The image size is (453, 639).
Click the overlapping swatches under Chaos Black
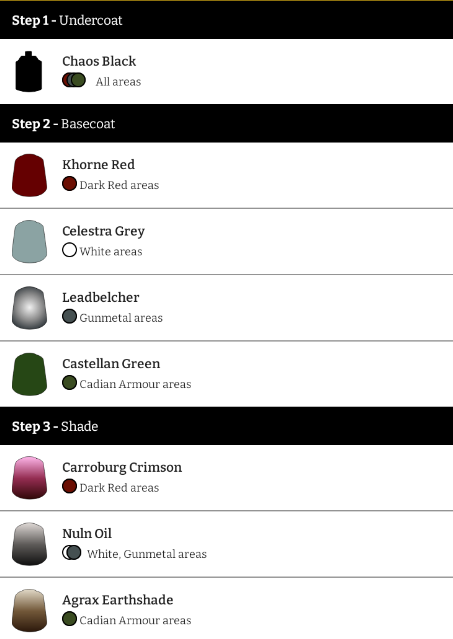[74, 80]
